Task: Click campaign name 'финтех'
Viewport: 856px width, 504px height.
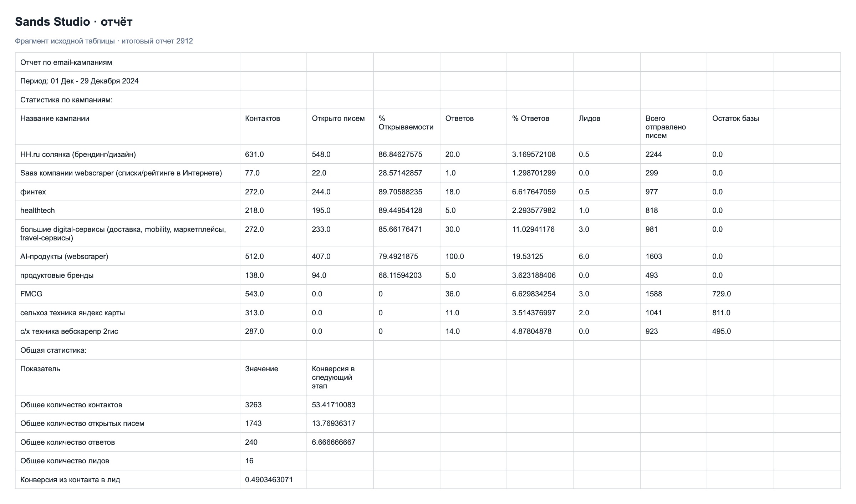Action: 33,192
